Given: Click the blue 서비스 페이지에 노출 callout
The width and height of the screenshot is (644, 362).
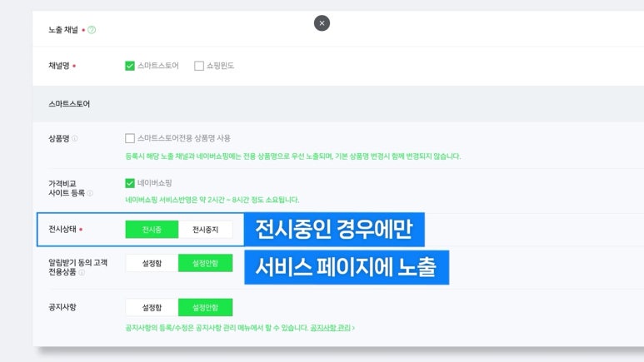Looking at the screenshot, I should (346, 268).
